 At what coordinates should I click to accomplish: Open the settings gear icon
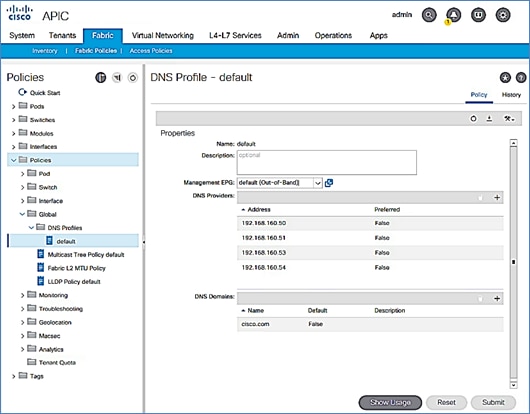tap(503, 15)
